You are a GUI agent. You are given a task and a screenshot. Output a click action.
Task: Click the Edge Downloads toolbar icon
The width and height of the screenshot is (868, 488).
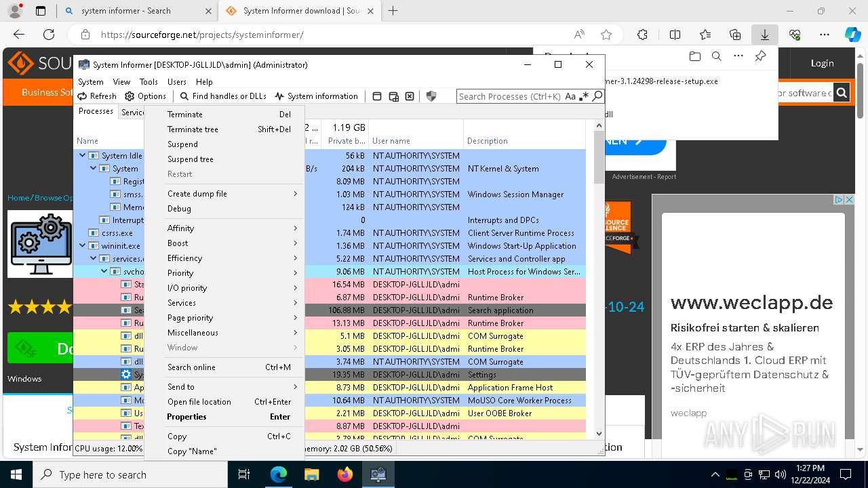point(764,35)
